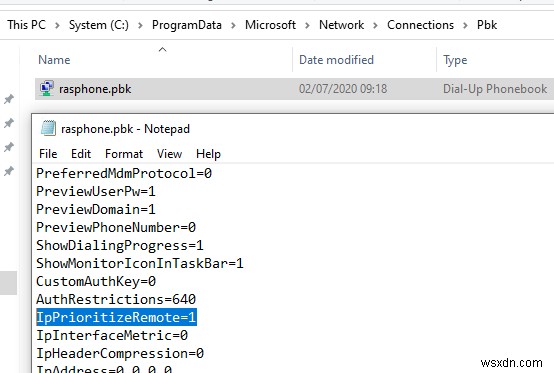Open the Notepad Edit menu

(x=81, y=154)
